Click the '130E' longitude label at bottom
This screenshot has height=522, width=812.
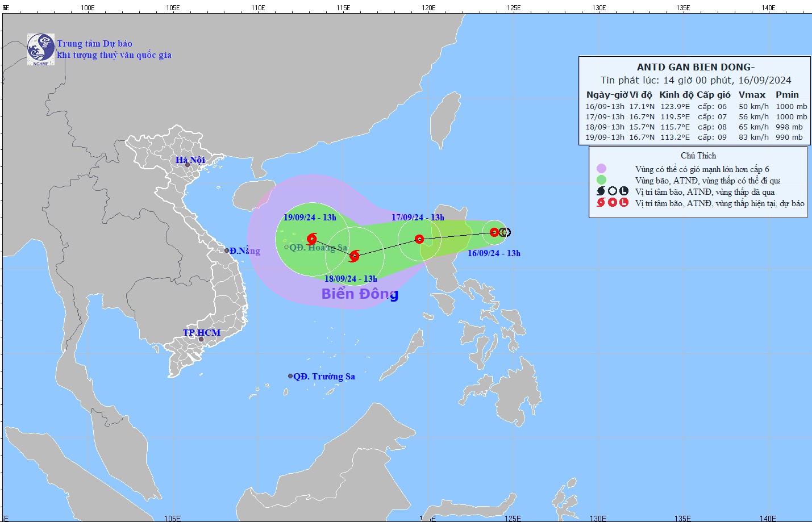[x=598, y=518]
